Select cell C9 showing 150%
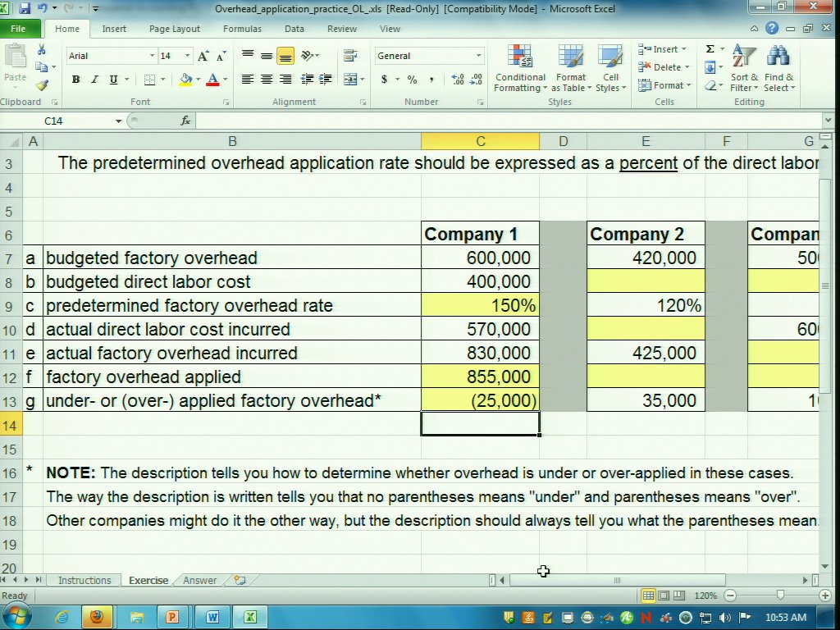Screen dimensions: 840x630 click(x=480, y=305)
